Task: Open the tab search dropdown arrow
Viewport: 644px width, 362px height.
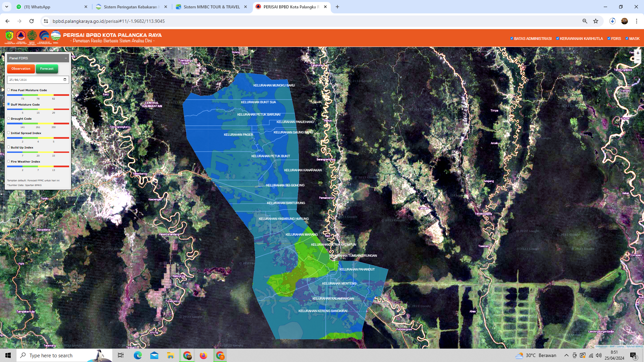Action: [x=6, y=7]
